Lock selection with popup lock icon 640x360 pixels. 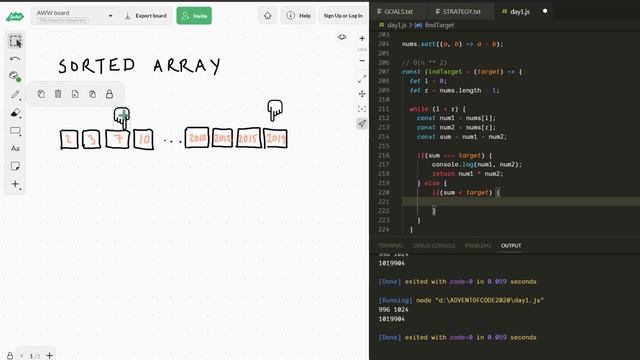(109, 94)
